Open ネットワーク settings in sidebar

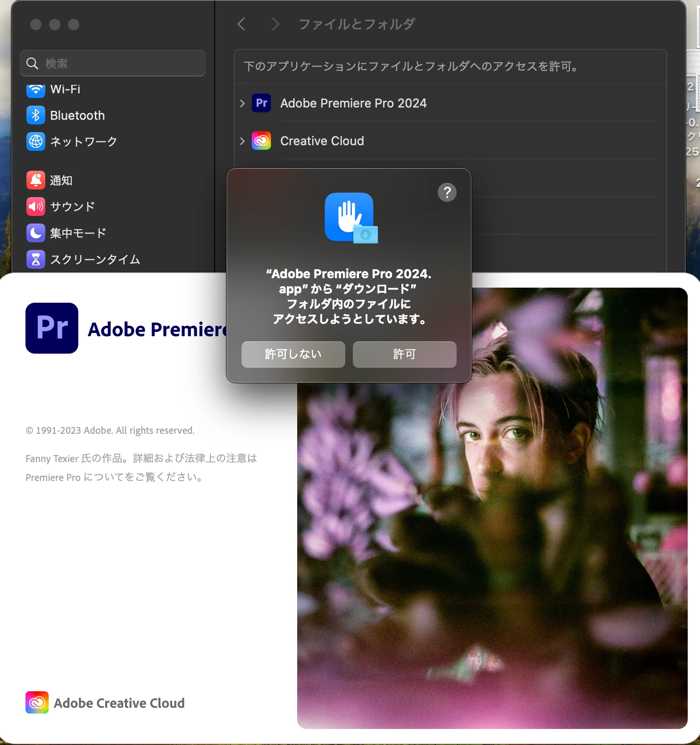click(83, 141)
